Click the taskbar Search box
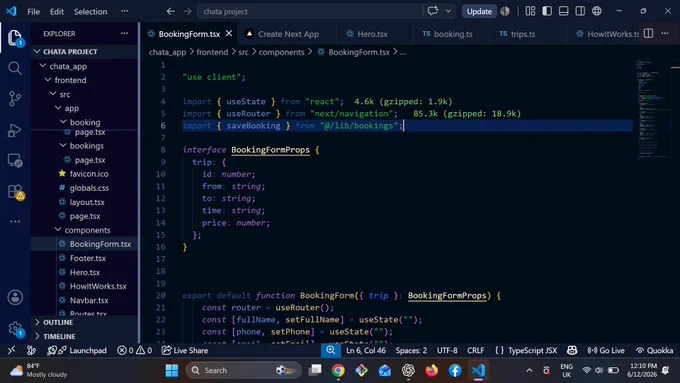Viewport: 680px width, 383px height. tap(243, 370)
